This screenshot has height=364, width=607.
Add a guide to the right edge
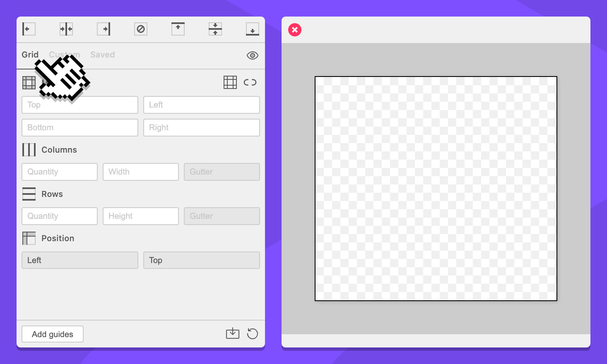point(104,29)
